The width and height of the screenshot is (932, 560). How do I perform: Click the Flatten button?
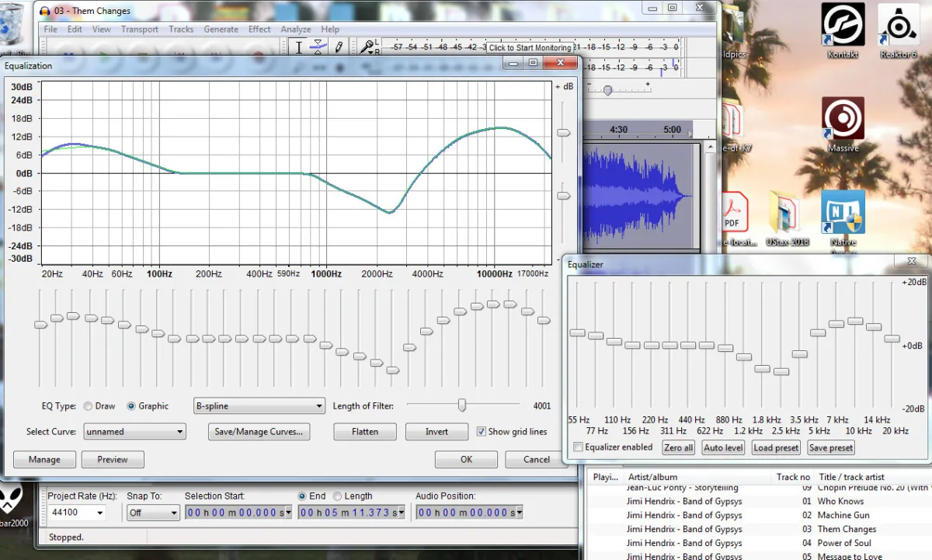click(x=365, y=432)
